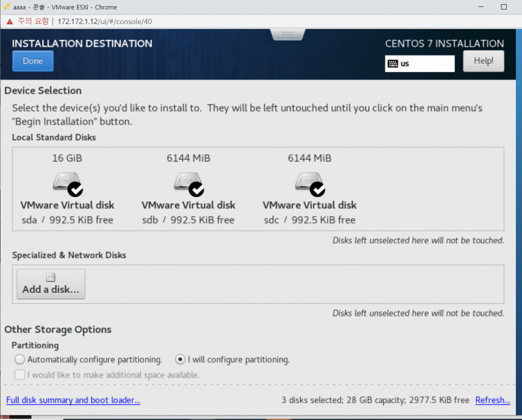Click the small disk icon on the Add a disk button
The height and width of the screenshot is (420, 522).
(51, 277)
